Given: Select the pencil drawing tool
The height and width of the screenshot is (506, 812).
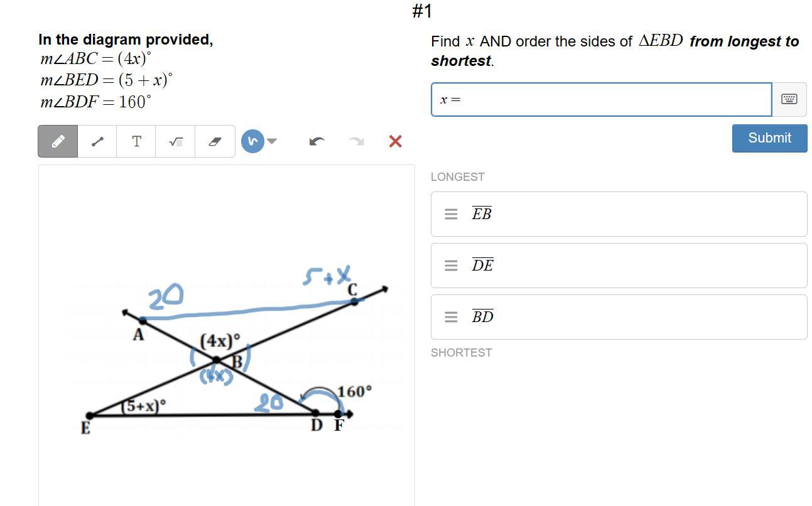Looking at the screenshot, I should [x=58, y=141].
